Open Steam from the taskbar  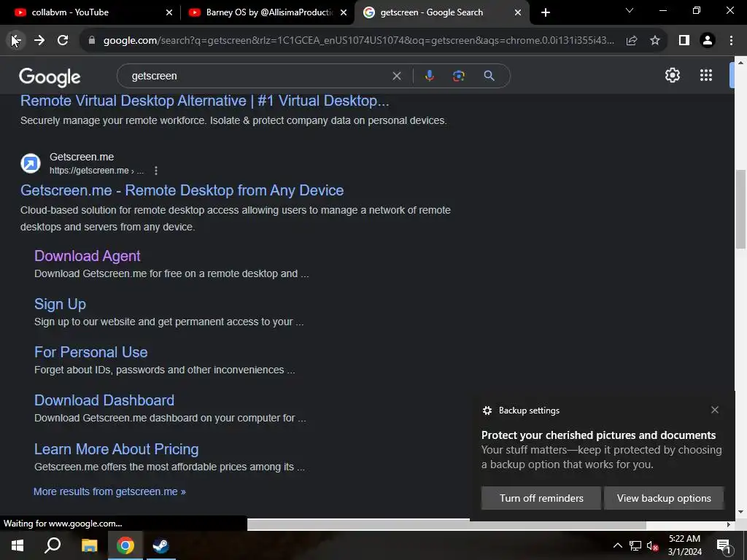coord(160,545)
